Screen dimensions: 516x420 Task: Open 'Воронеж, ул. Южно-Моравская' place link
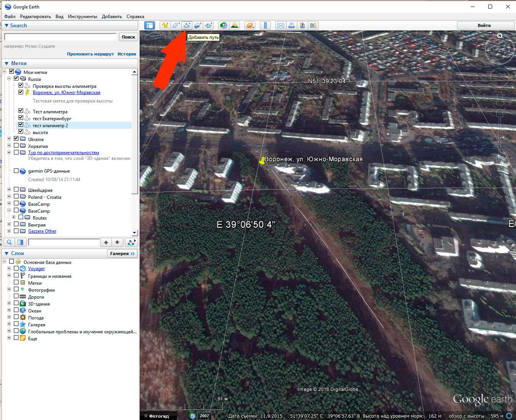pos(66,92)
